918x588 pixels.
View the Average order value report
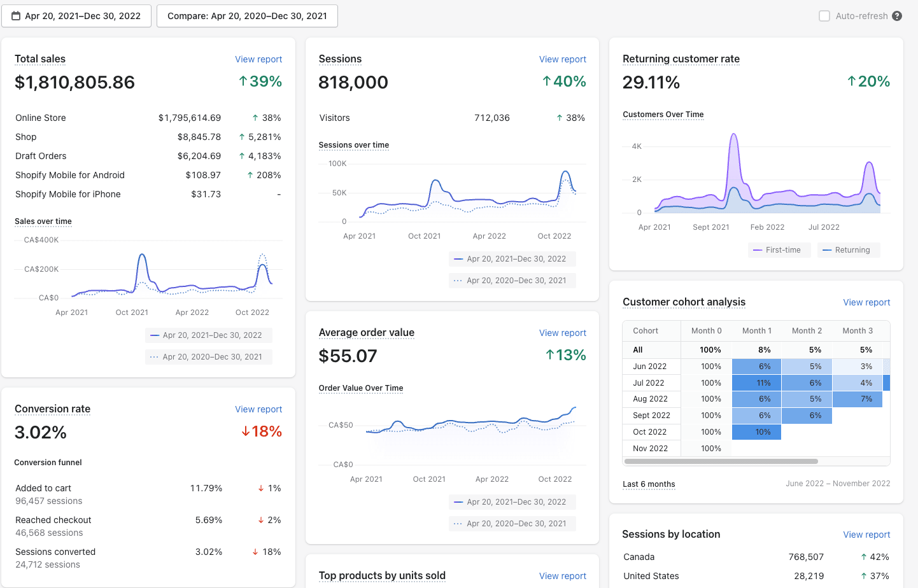[x=562, y=333]
